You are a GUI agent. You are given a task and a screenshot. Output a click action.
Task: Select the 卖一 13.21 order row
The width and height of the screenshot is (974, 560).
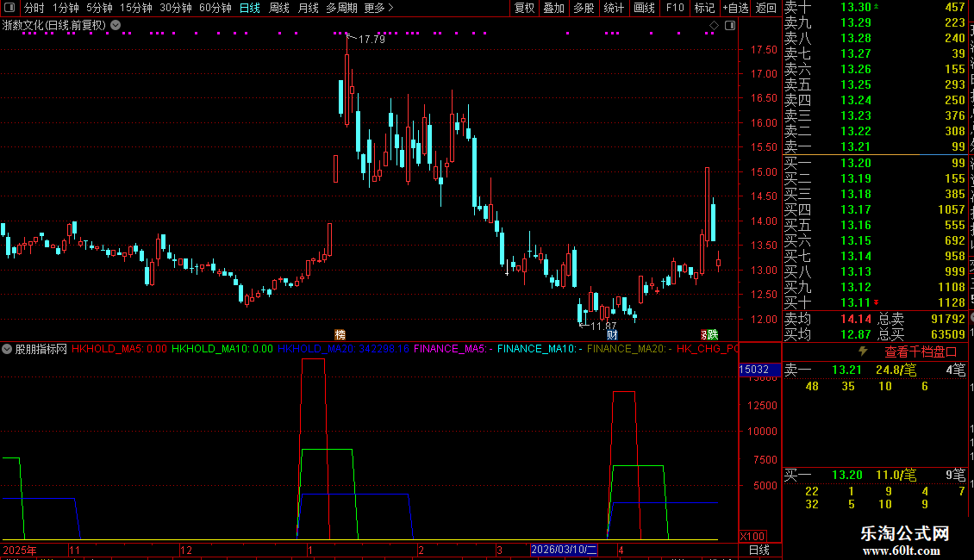(875, 147)
